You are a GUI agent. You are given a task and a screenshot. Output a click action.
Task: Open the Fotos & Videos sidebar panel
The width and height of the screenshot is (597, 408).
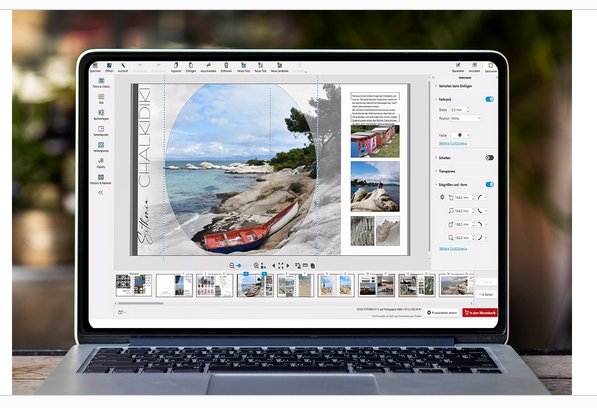pos(101,83)
